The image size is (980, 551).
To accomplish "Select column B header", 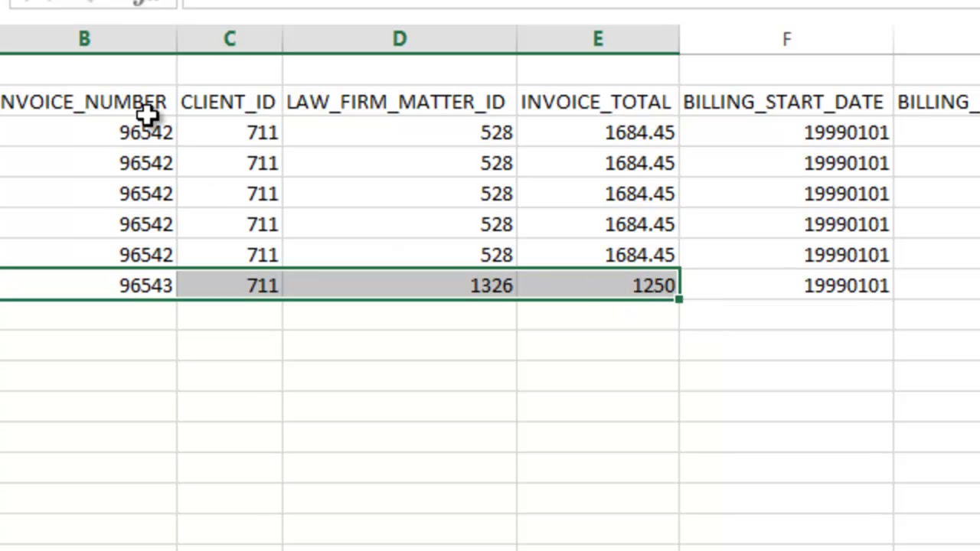I will tap(87, 39).
